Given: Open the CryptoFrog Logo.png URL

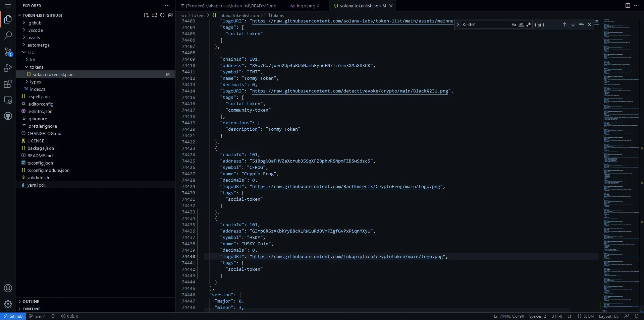Looking at the screenshot, I should [x=346, y=186].
